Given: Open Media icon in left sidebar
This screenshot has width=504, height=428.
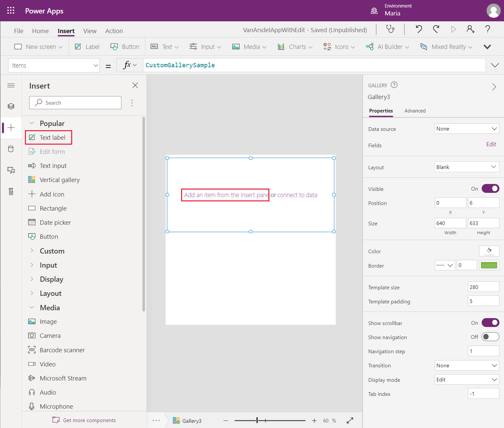Looking at the screenshot, I should [11, 170].
